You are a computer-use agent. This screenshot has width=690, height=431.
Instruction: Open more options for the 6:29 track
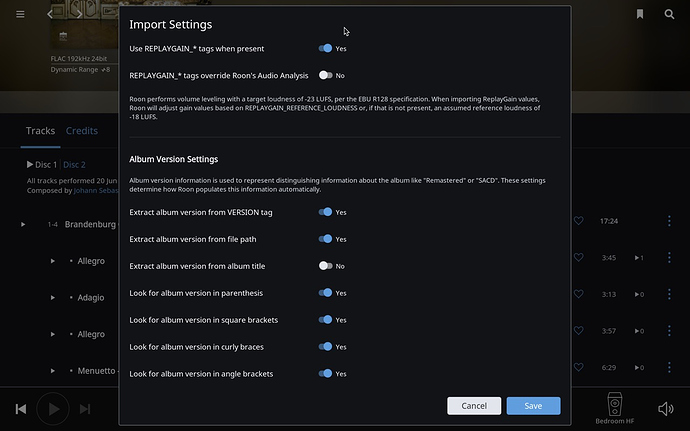click(x=669, y=367)
